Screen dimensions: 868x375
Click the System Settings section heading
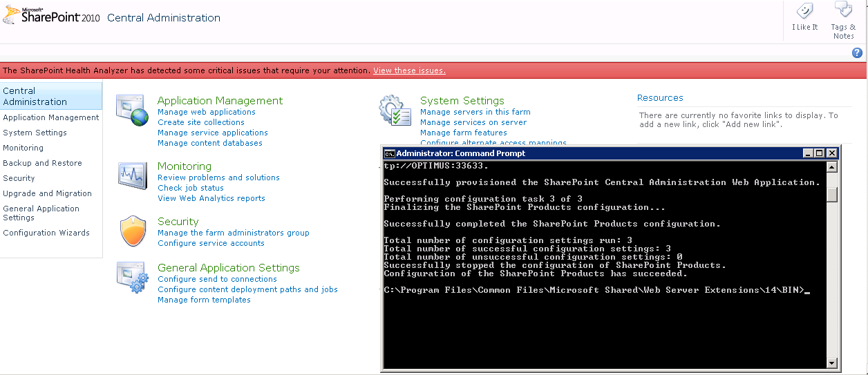coord(462,101)
